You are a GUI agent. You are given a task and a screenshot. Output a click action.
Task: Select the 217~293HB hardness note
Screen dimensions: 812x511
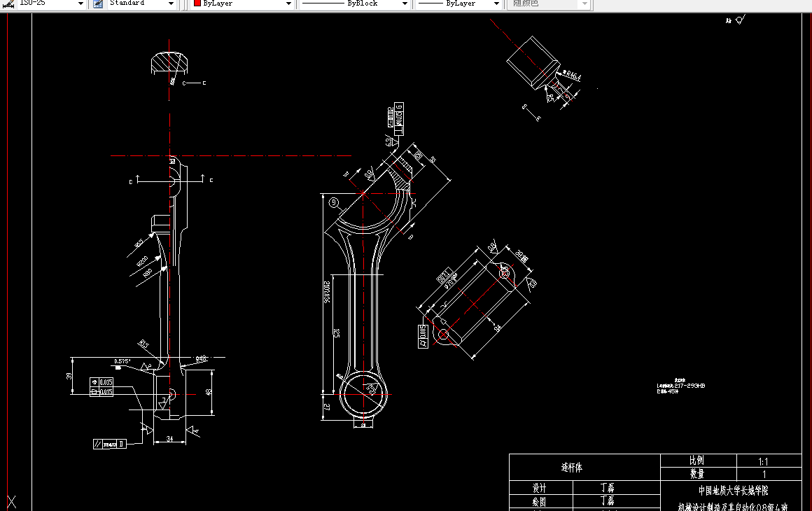(x=681, y=386)
